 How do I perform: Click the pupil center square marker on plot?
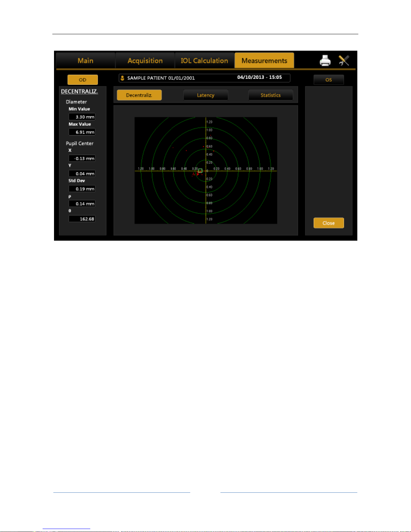click(200, 171)
